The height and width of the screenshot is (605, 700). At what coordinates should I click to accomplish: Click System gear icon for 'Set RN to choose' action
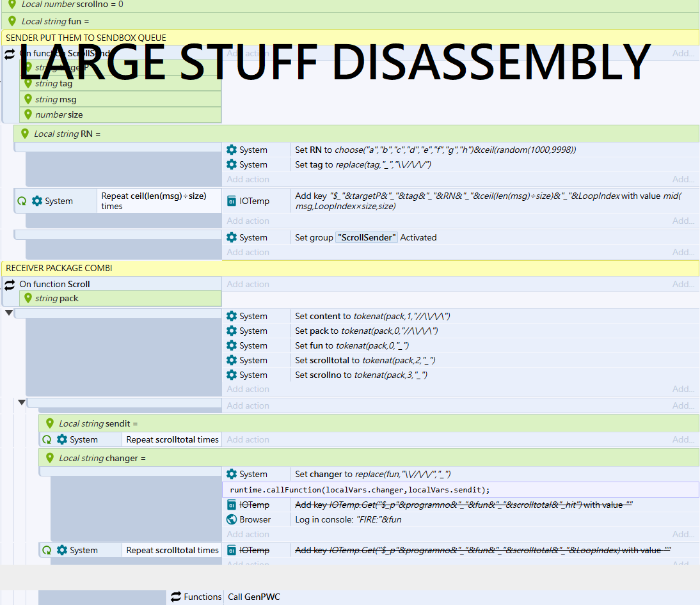tap(231, 150)
